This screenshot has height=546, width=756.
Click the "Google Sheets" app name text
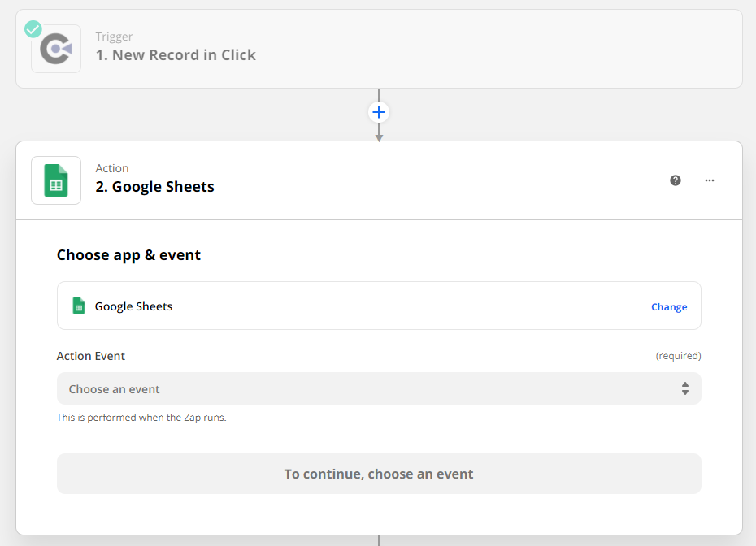[x=134, y=306]
